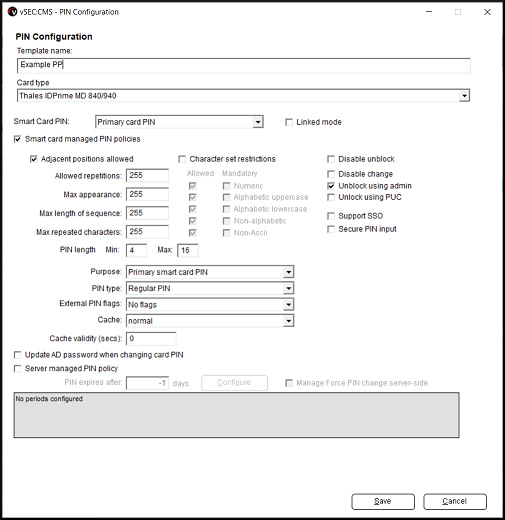Open the PIN type dropdown

[x=210, y=288]
